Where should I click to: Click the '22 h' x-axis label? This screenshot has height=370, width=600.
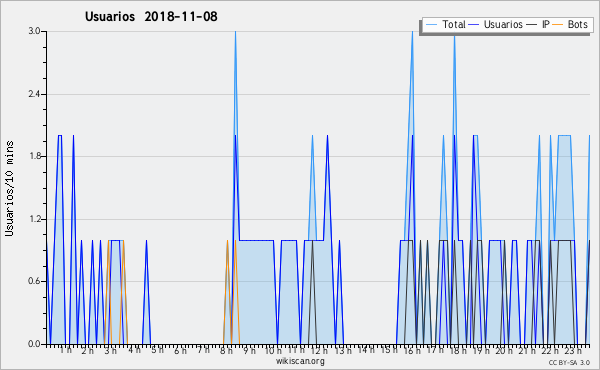point(550,350)
